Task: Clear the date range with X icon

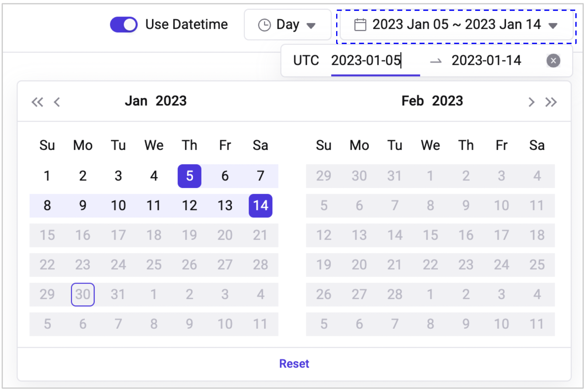Action: pos(553,61)
